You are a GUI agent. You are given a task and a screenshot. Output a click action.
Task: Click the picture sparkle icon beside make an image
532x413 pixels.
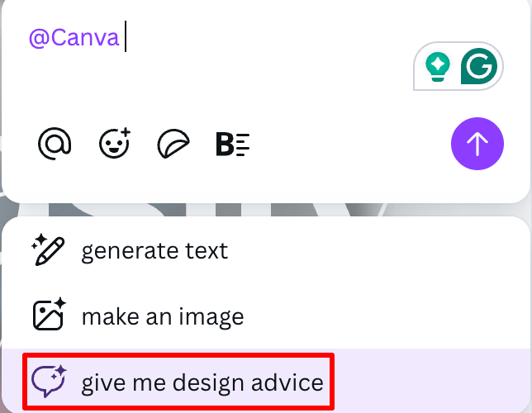48,316
